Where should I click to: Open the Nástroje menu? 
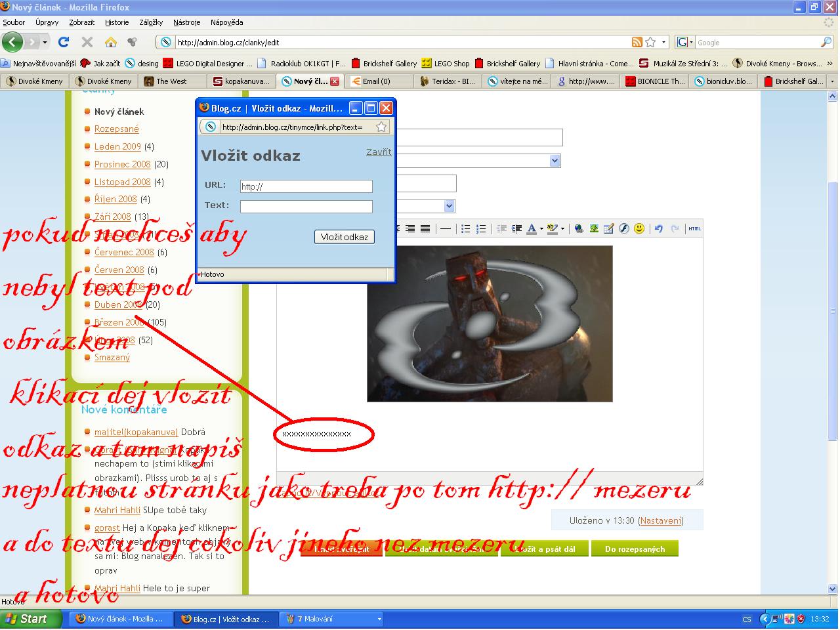(x=187, y=22)
